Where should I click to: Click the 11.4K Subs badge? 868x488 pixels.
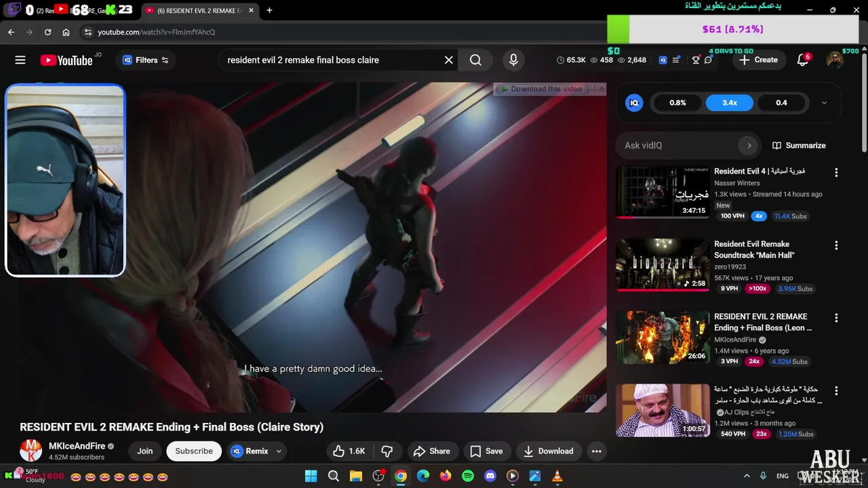point(790,216)
